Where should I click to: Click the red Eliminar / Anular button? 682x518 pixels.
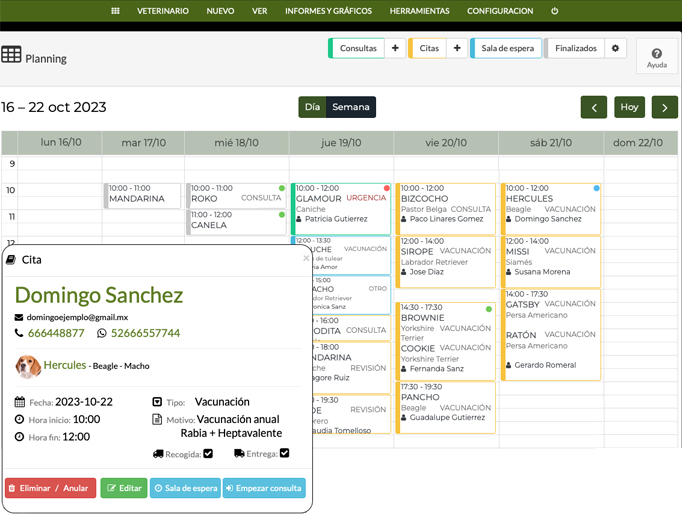[x=51, y=488]
